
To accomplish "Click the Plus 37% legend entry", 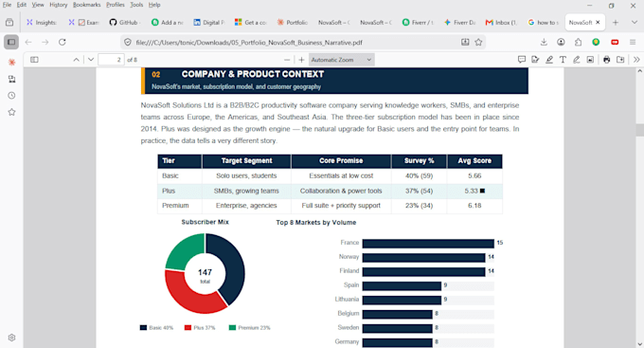I will click(200, 328).
